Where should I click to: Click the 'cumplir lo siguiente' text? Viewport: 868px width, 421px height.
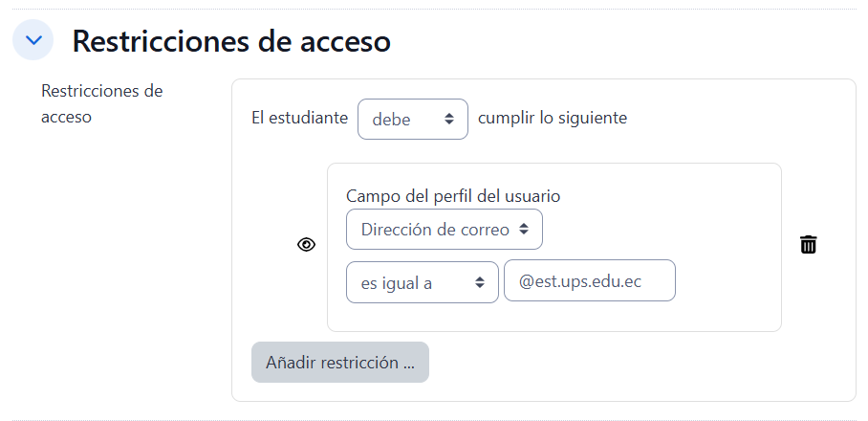tap(553, 119)
